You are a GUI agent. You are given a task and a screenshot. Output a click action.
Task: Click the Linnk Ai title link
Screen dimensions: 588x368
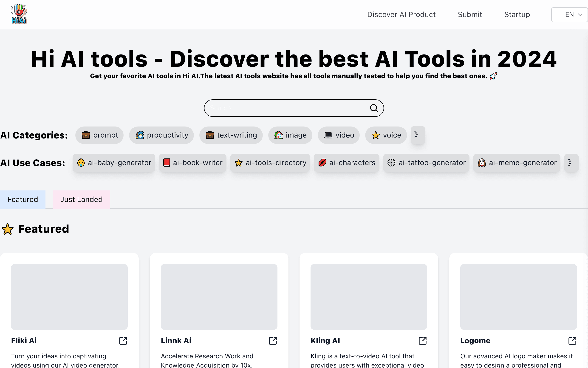click(176, 341)
